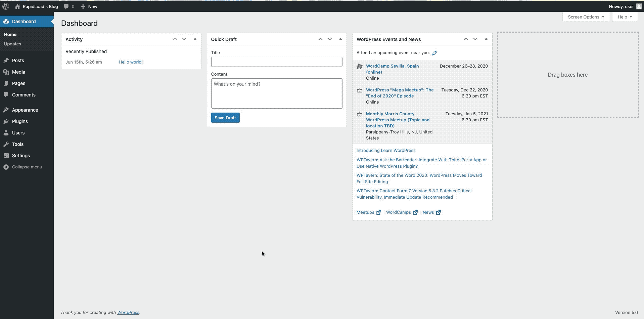Move WordPress Events and News panel up
The image size is (644, 319).
(466, 39)
